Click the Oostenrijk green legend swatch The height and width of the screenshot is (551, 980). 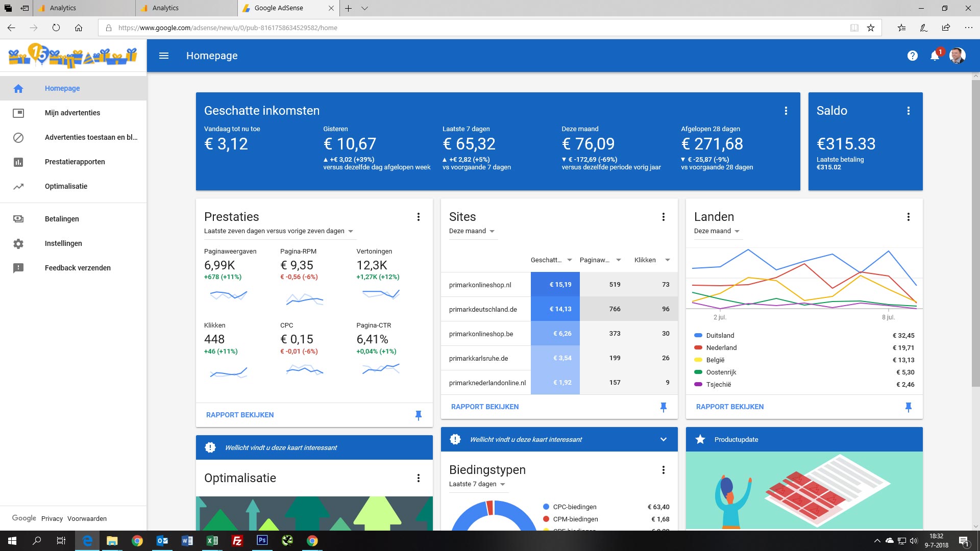(698, 372)
